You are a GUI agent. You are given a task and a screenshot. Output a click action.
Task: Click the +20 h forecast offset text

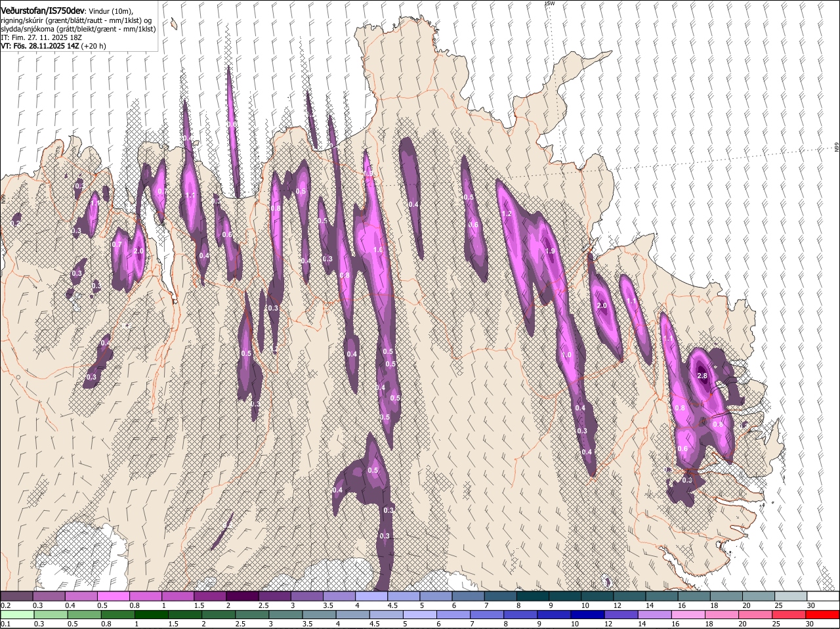point(94,46)
